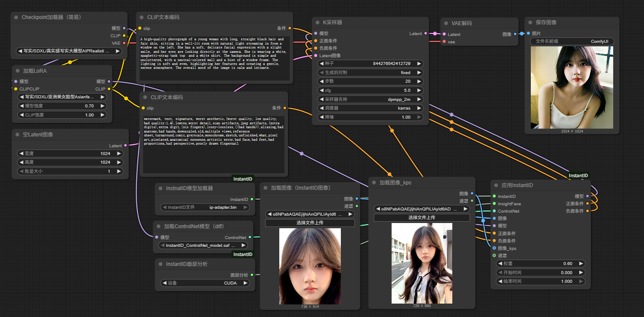644x317 pixels.
Task: Increase 宽度 value with right arrow
Action: (x=119, y=153)
